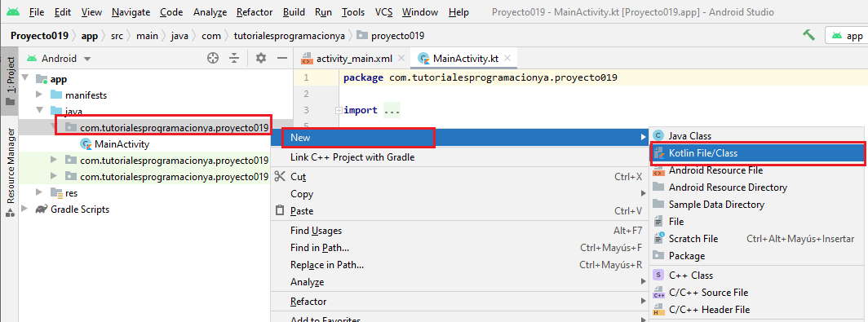Viewport: 868px width, 322px height.
Task: Open the View menu
Action: click(91, 11)
